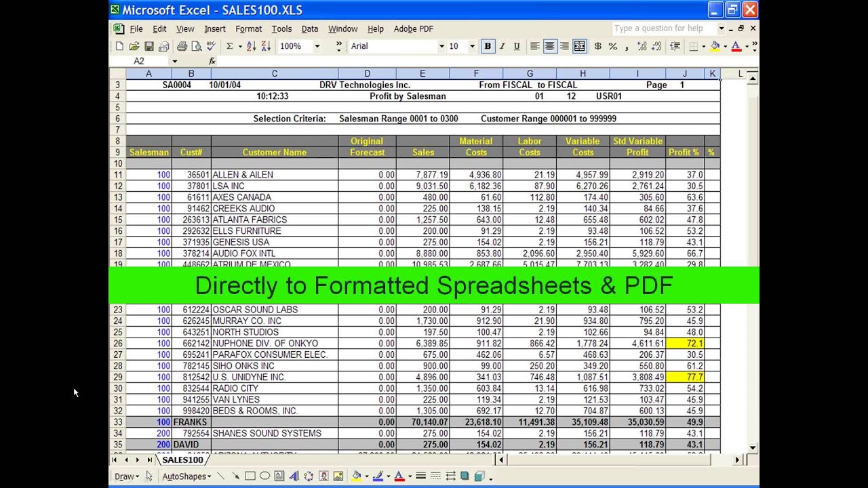Open the Insert menu
Screen dimensions: 868x488
(x=215, y=29)
